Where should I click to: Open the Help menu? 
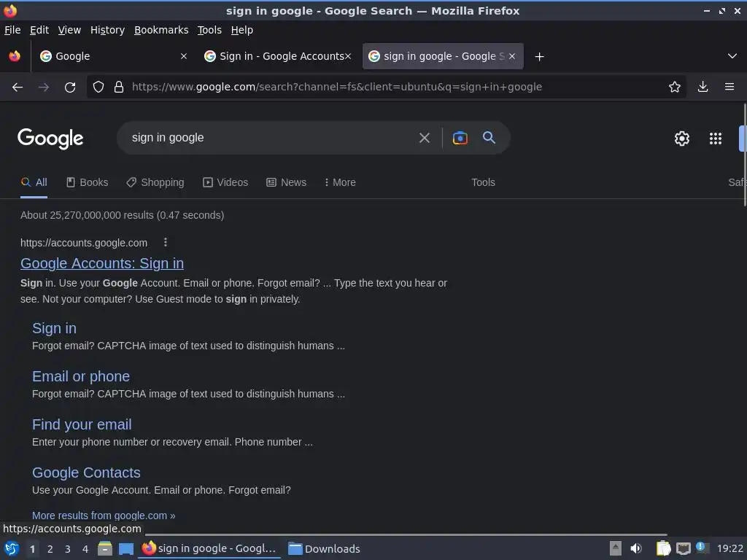[x=242, y=30]
